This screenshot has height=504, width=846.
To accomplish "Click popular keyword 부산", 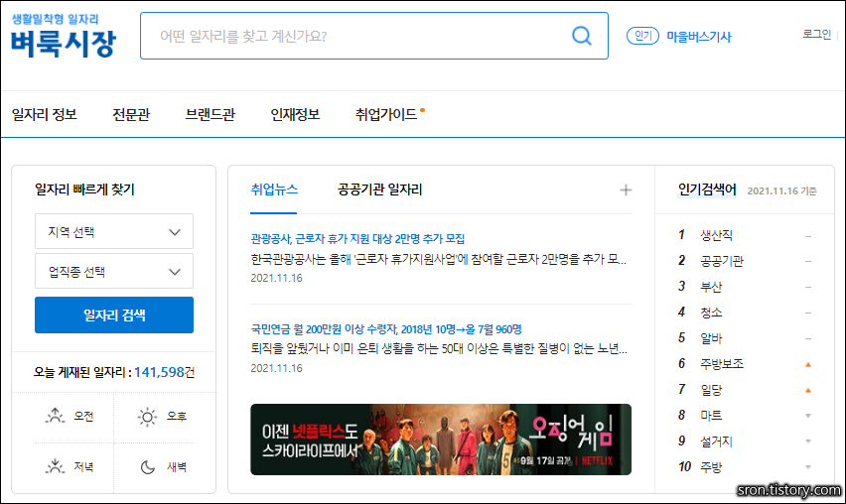I will (x=711, y=287).
